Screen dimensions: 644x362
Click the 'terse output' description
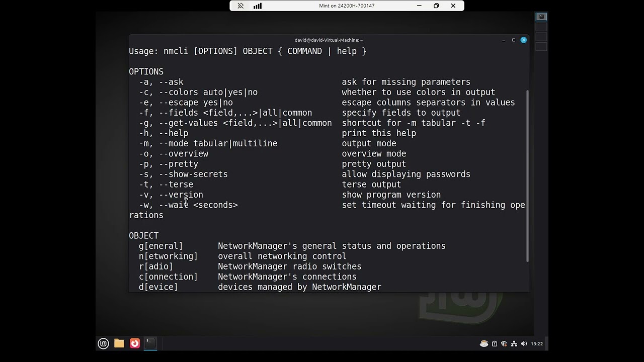click(x=371, y=185)
